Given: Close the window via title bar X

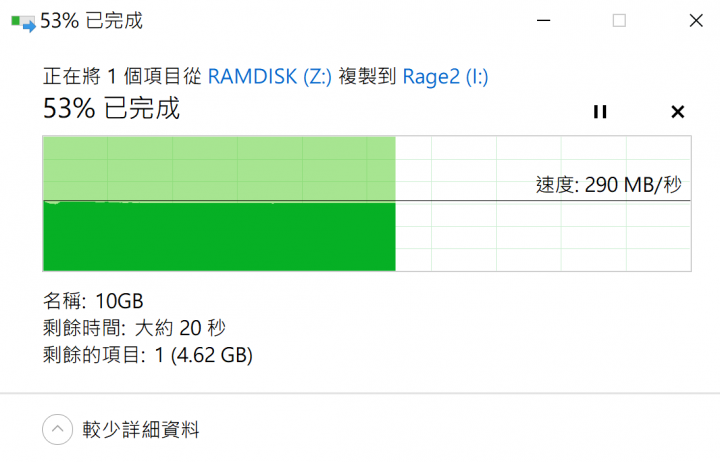Looking at the screenshot, I should [x=696, y=21].
